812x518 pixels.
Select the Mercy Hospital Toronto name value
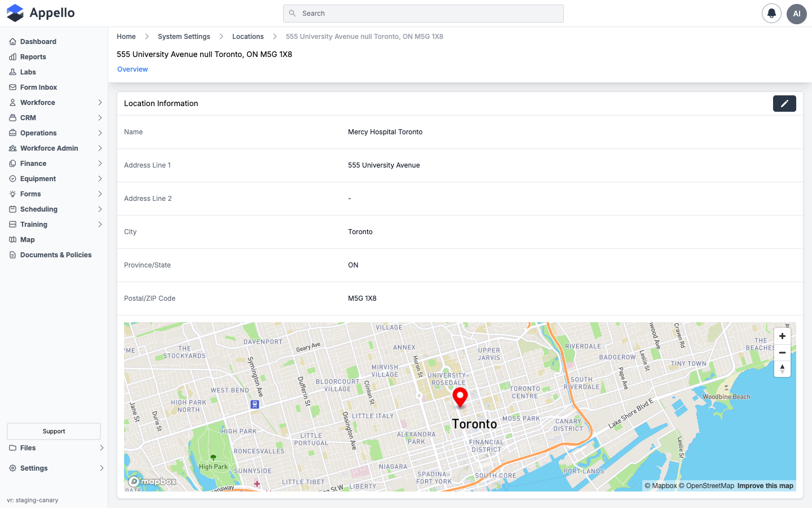tap(385, 132)
